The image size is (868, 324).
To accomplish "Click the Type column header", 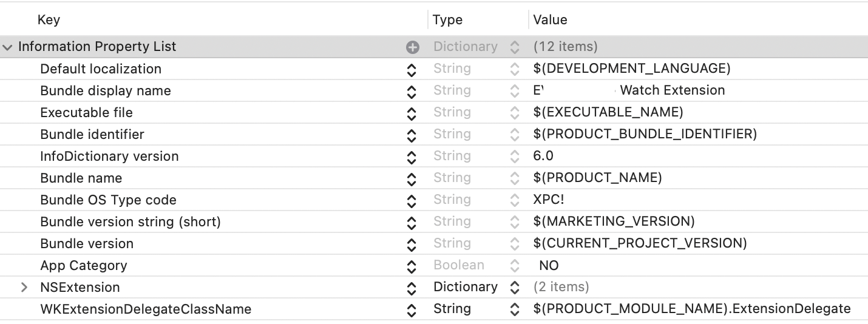I will pos(448,20).
